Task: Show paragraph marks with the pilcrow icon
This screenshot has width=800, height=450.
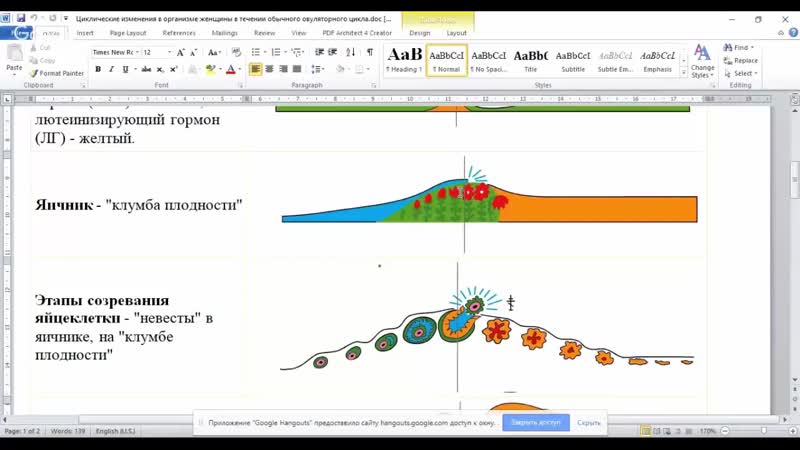Action: pos(371,51)
